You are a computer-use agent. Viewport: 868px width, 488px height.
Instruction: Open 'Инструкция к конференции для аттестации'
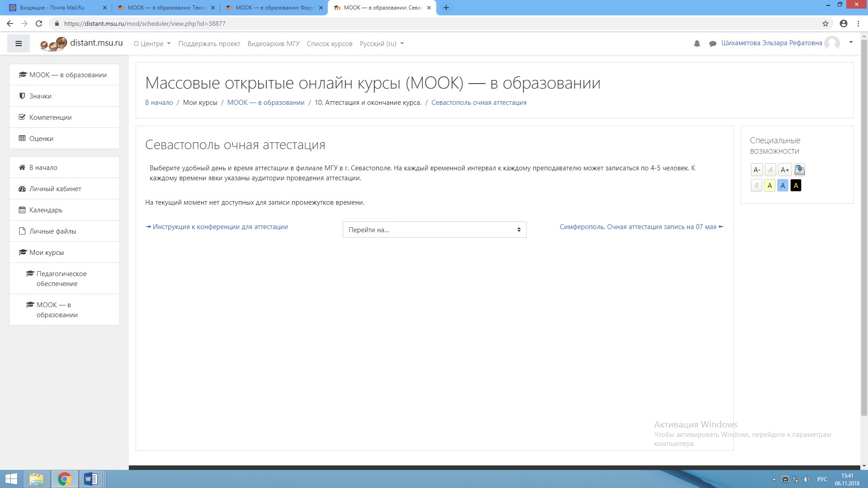[x=220, y=226]
